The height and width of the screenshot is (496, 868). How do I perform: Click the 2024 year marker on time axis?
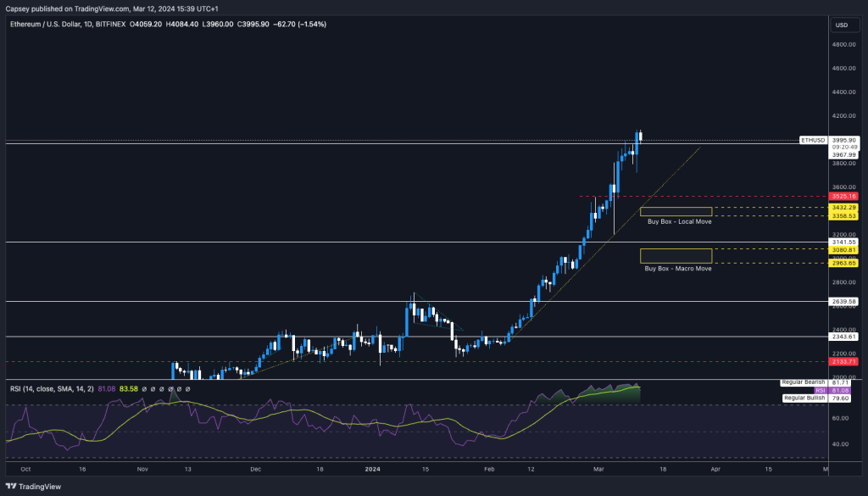tap(373, 469)
